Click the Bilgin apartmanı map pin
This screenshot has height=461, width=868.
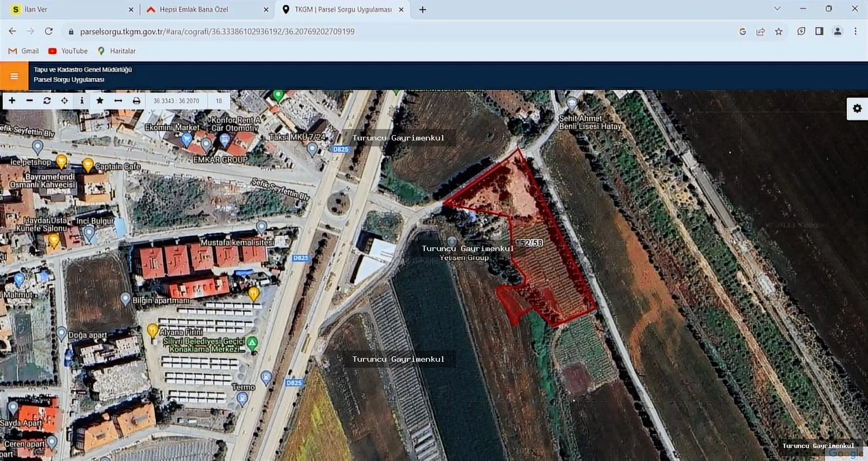(125, 298)
